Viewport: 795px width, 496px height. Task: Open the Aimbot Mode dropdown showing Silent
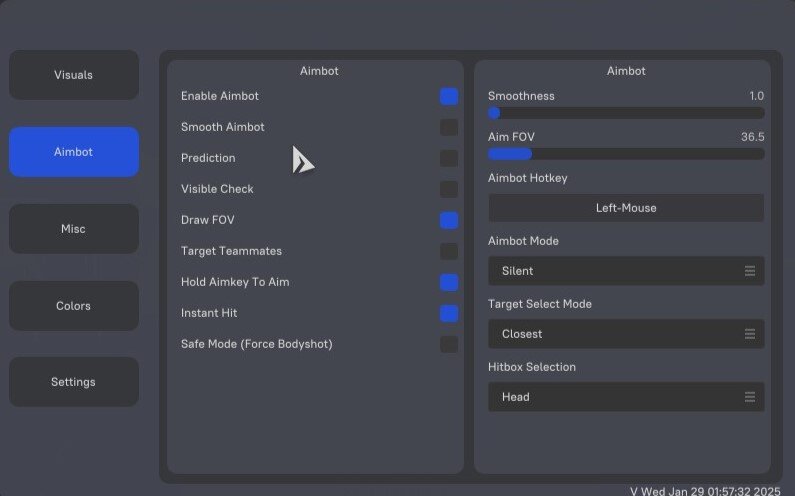tap(626, 271)
